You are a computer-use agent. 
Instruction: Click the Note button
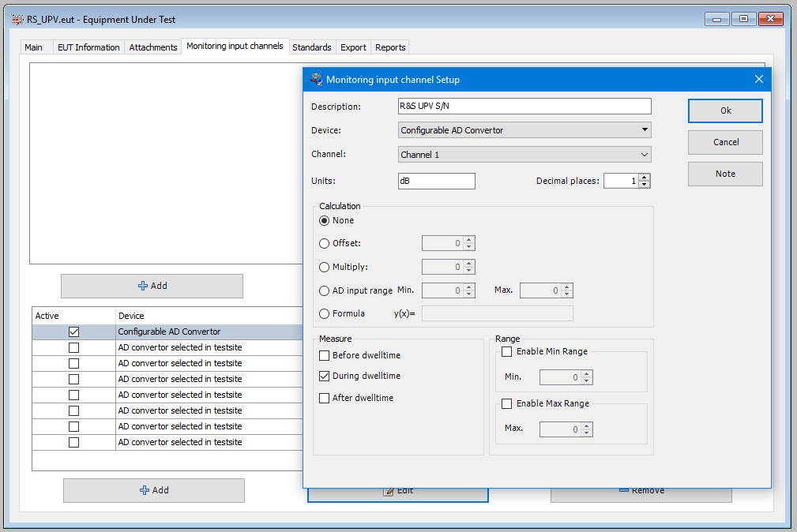[725, 174]
